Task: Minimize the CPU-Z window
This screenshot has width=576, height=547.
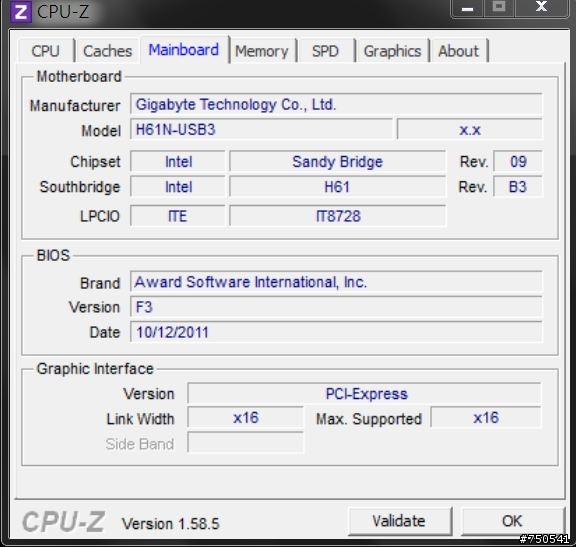Action: click(x=467, y=8)
